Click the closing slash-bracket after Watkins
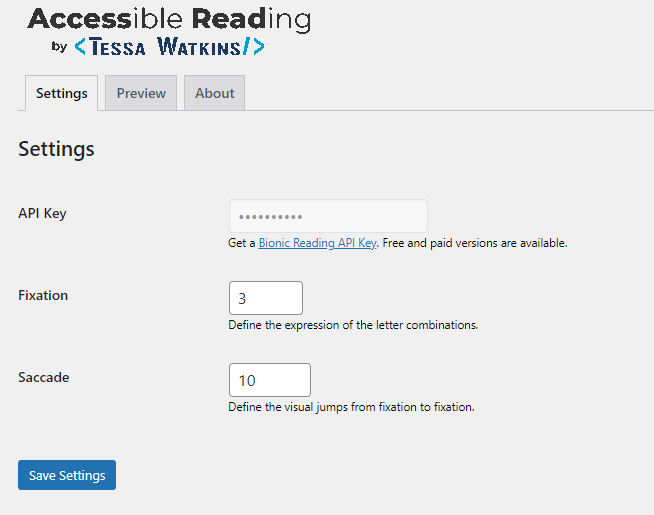The height and width of the screenshot is (515, 654). tap(254, 46)
